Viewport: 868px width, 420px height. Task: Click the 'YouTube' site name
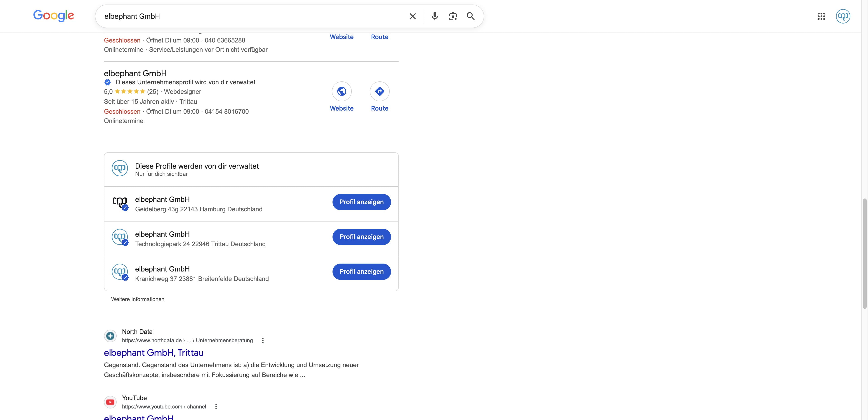134,398
